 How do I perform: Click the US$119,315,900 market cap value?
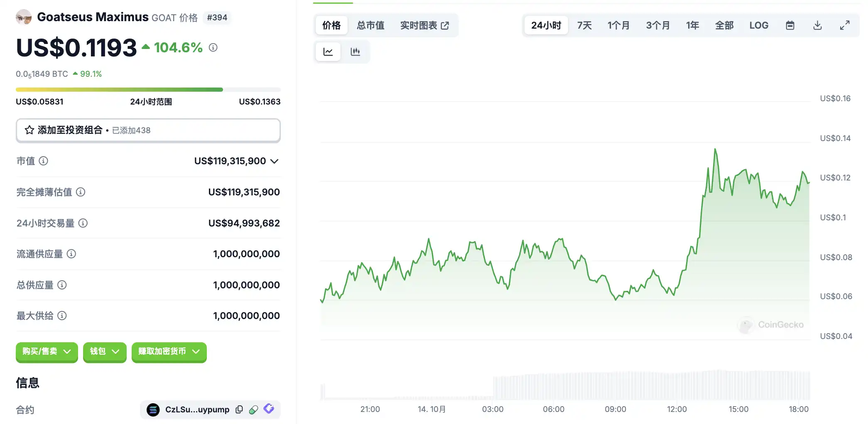[230, 161]
